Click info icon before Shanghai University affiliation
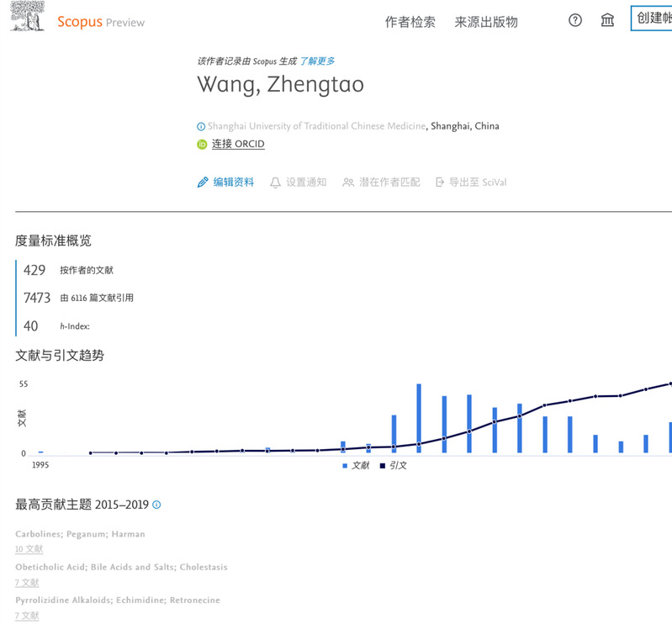Viewport: 672px width, 624px height. click(201, 127)
